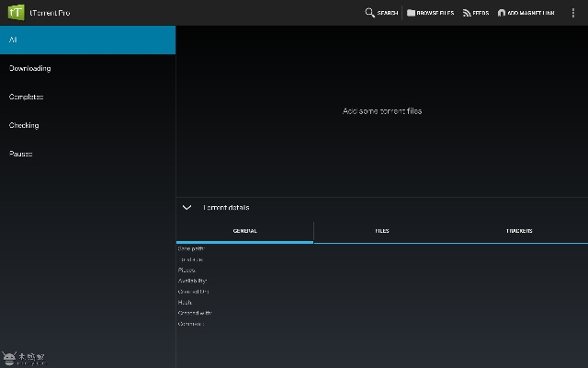This screenshot has height=368, width=588.
Task: Open Search with the magnifier icon
Action: [x=370, y=13]
